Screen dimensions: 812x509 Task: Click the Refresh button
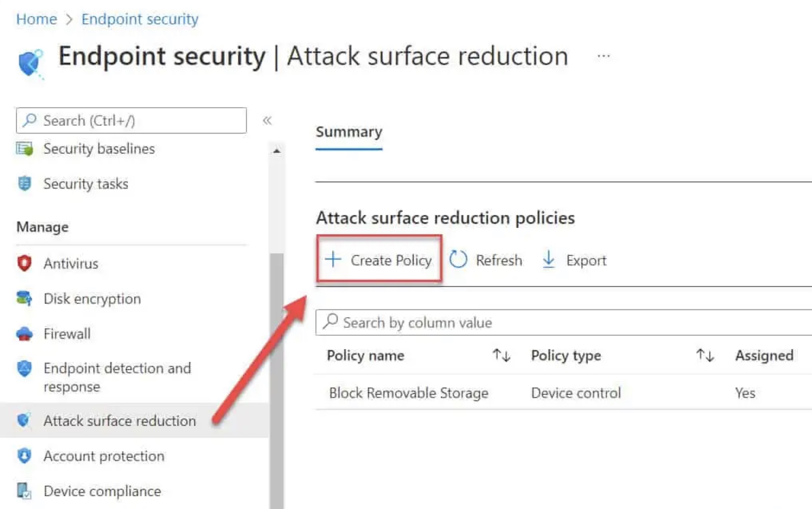coord(486,260)
